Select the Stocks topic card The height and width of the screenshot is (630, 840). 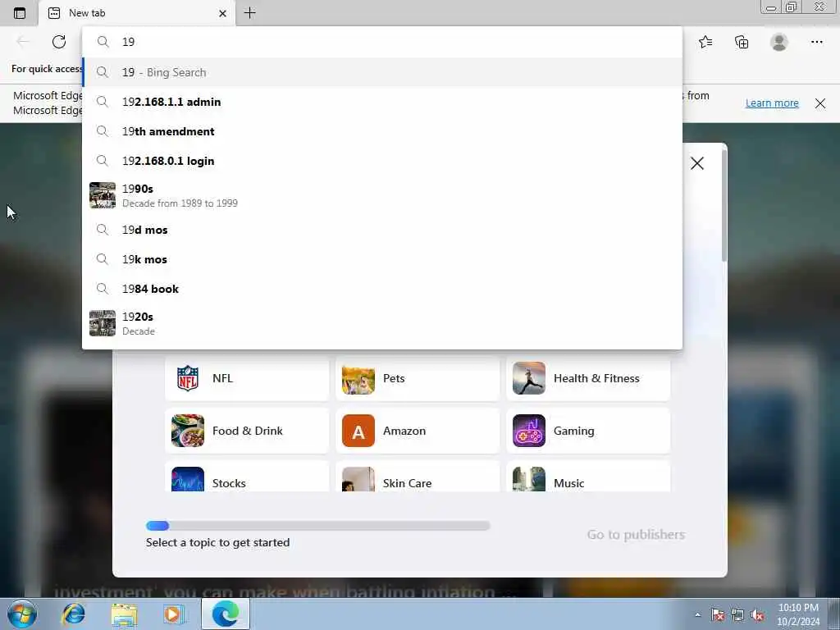pyautogui.click(x=247, y=477)
